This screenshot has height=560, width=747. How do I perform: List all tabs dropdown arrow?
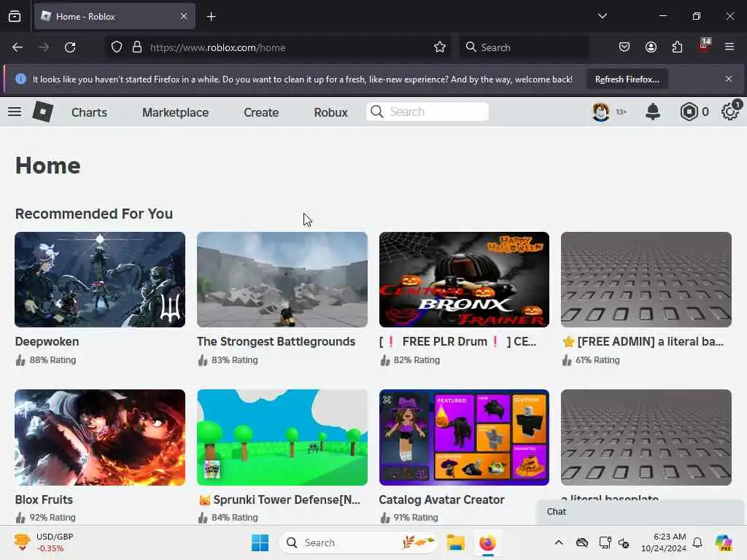pyautogui.click(x=603, y=16)
